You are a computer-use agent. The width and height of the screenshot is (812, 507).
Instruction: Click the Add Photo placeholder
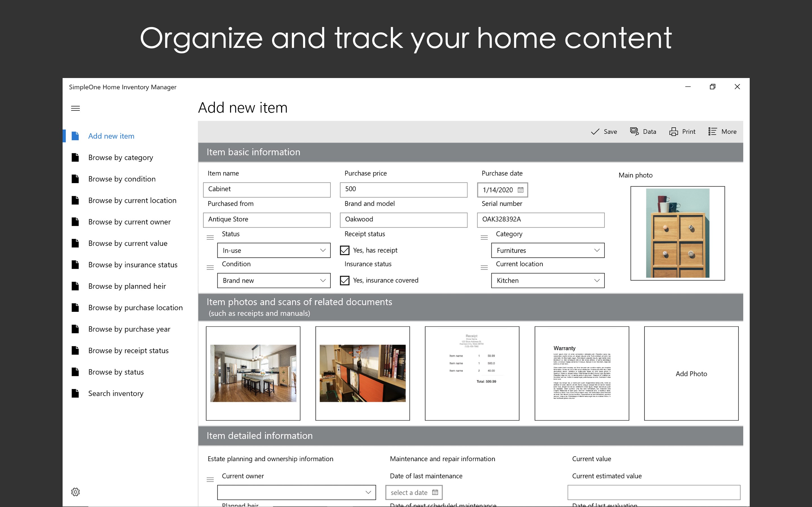coord(691,373)
